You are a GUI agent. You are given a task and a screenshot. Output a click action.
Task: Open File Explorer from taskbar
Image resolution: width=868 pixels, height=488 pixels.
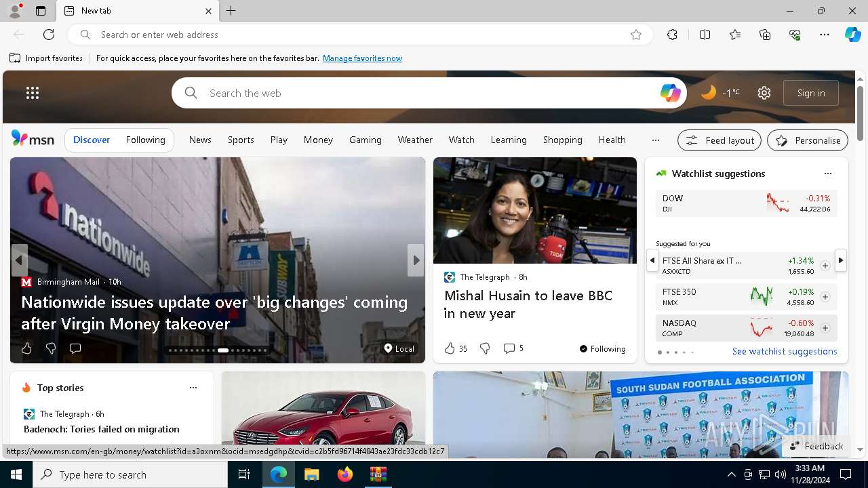click(x=311, y=474)
